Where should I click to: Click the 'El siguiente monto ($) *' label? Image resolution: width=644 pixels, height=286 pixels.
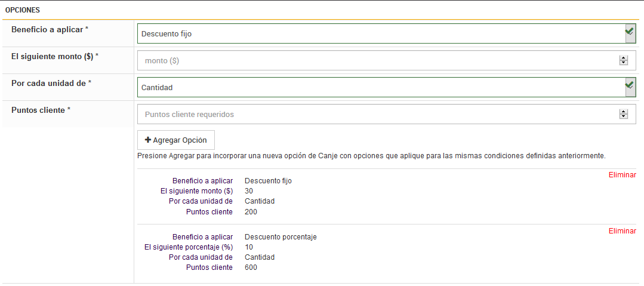55,56
